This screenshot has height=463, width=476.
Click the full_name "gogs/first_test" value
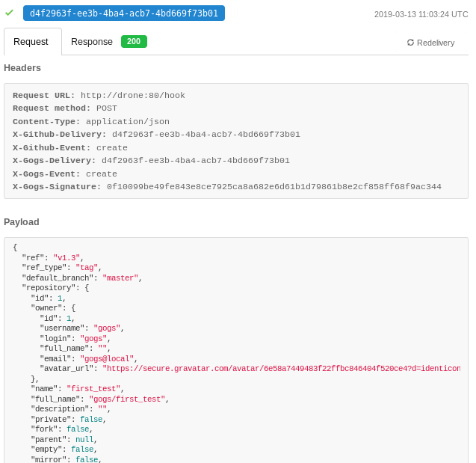pyautogui.click(x=127, y=399)
